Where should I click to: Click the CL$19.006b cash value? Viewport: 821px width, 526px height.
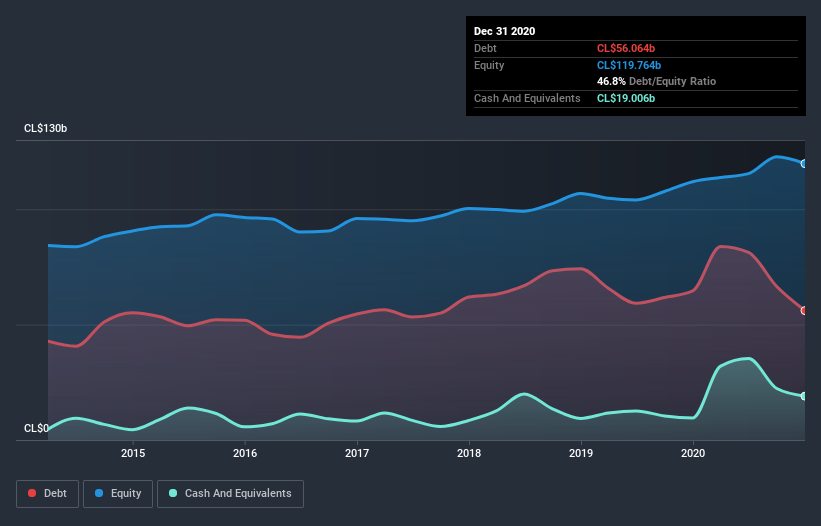pos(626,98)
